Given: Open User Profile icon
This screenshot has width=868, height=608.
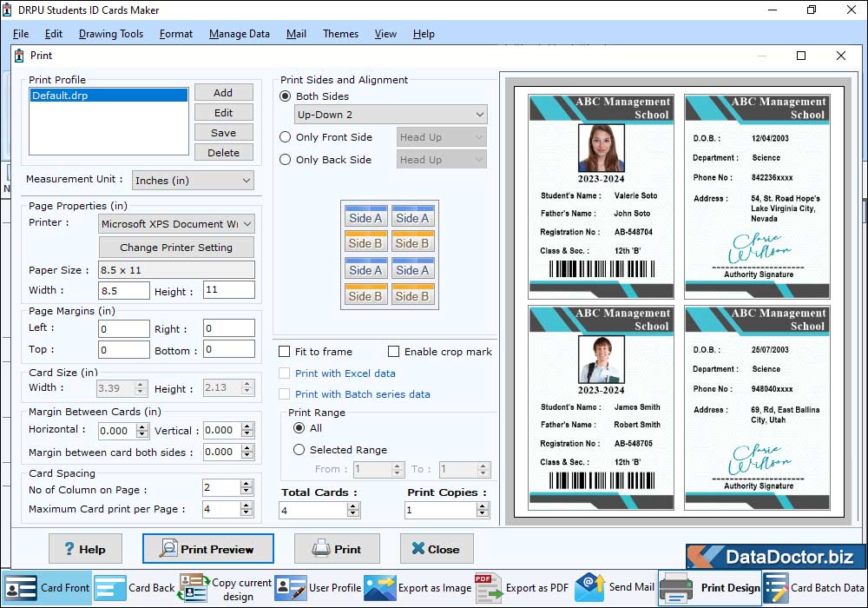Looking at the screenshot, I should pyautogui.click(x=291, y=587).
